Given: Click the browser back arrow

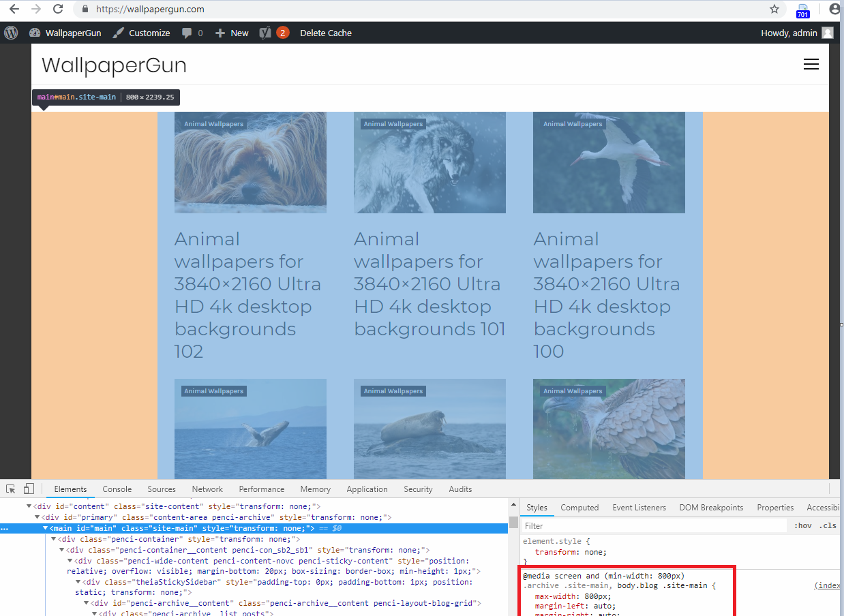Looking at the screenshot, I should click(x=14, y=9).
